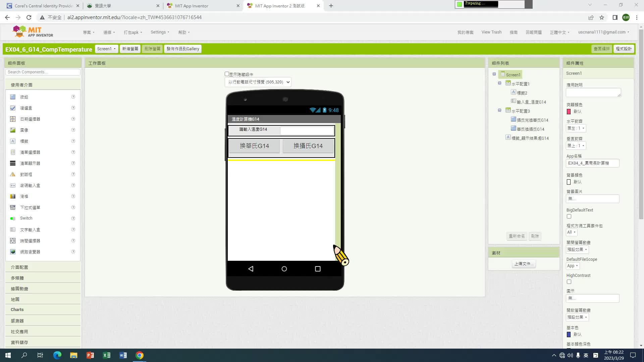Focus the Search Components input field

(x=43, y=72)
